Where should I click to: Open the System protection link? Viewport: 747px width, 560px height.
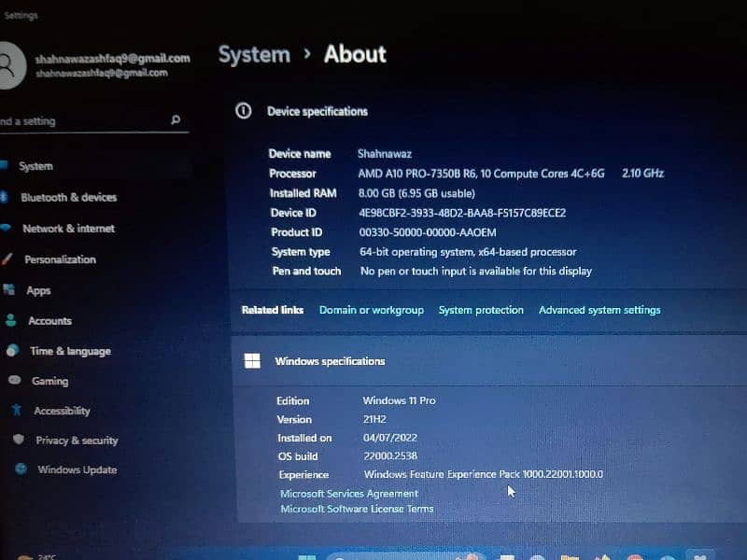click(x=481, y=310)
